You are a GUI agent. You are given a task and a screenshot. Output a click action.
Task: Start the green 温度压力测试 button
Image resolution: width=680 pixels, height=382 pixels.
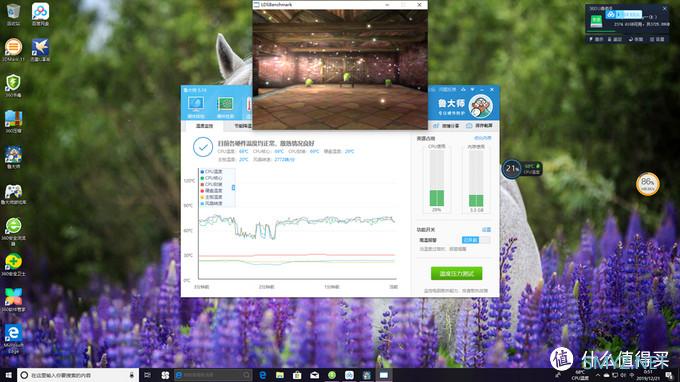[456, 274]
